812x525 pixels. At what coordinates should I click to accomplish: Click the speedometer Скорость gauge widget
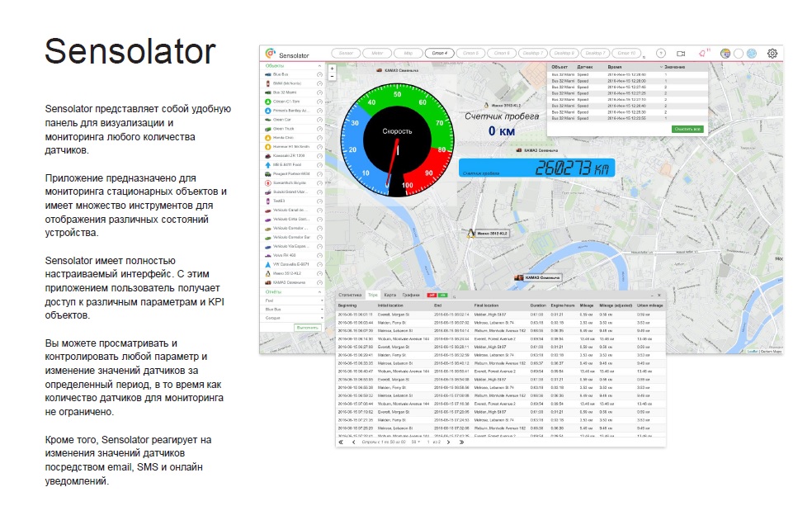point(397,140)
